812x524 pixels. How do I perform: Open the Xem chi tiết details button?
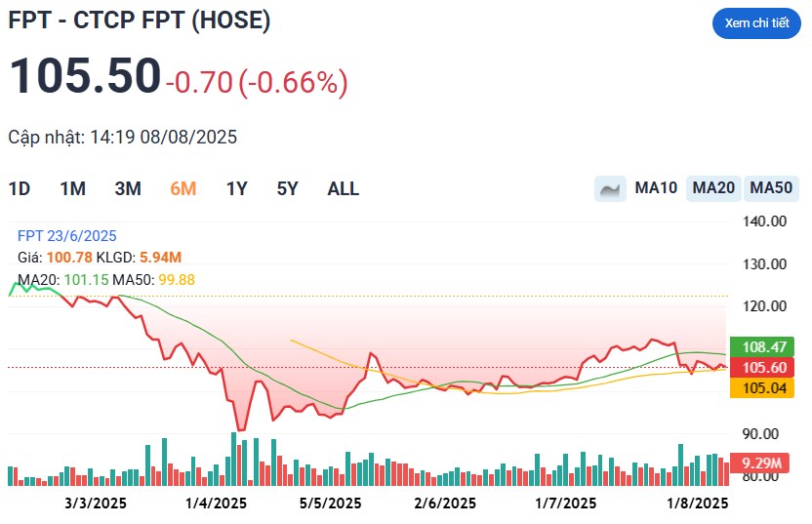click(x=756, y=23)
